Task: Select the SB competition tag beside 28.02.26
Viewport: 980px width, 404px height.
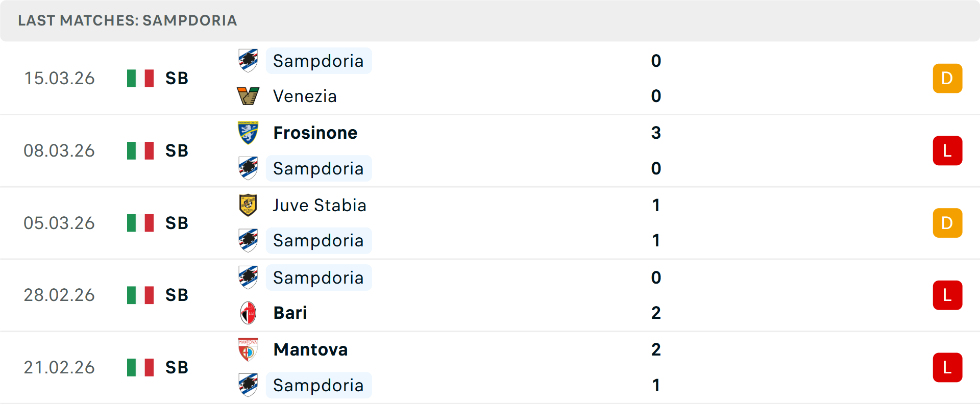Action: (176, 295)
